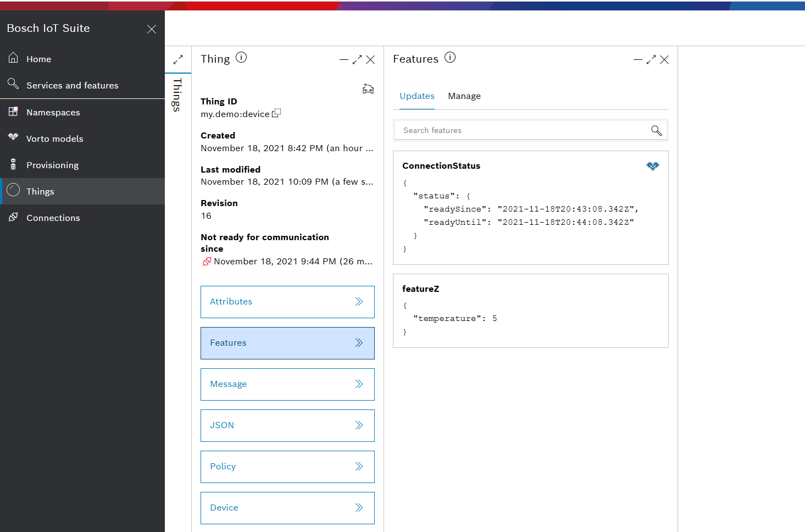The width and height of the screenshot is (805, 532).
Task: Expand Message via double chevron
Action: (359, 384)
